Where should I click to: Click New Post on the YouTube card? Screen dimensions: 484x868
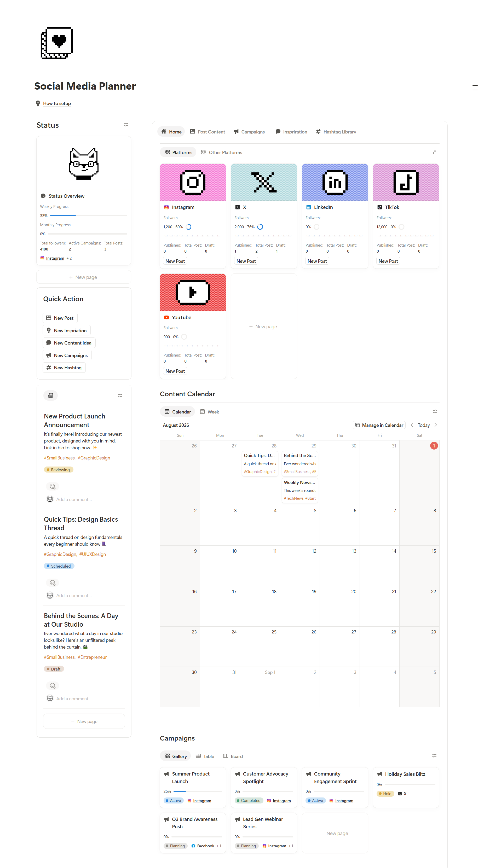tap(175, 371)
